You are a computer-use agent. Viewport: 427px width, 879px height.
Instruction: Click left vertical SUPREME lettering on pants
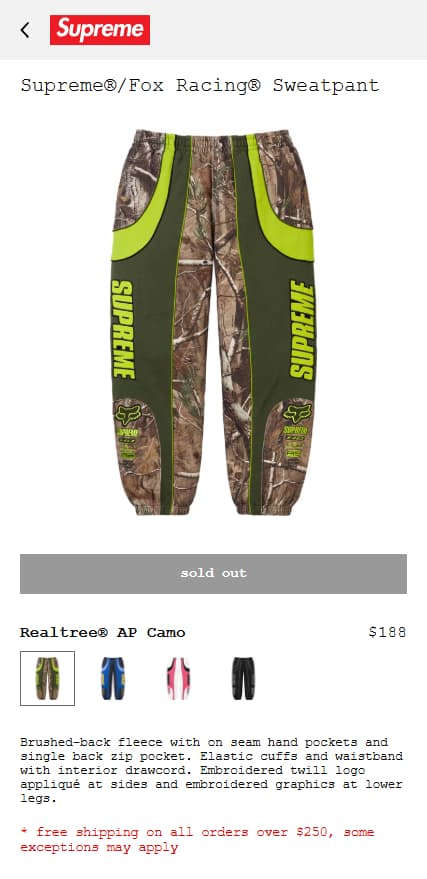(122, 329)
